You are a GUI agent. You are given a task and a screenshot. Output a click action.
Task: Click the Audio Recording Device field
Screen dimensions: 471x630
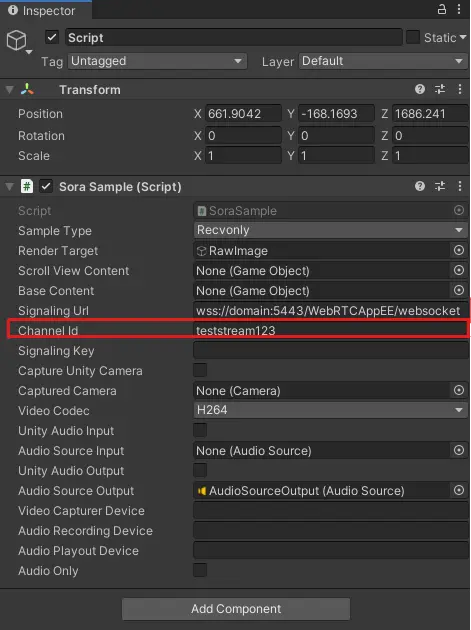pos(331,530)
